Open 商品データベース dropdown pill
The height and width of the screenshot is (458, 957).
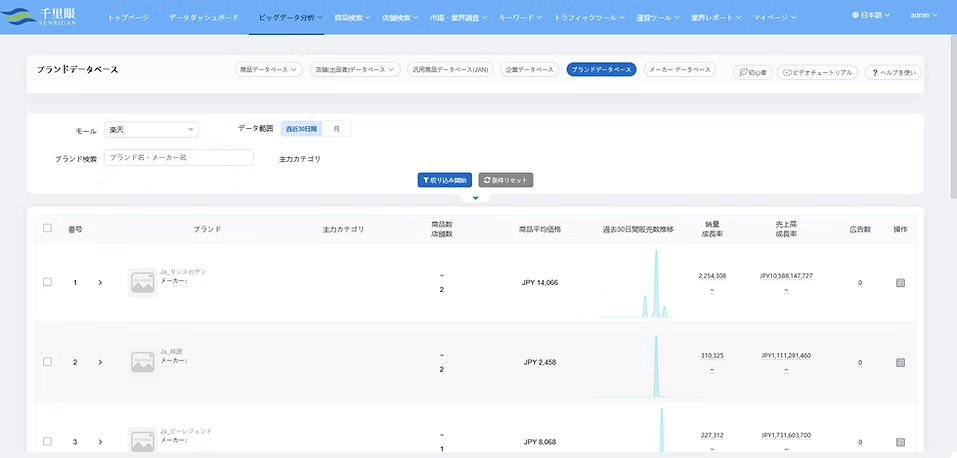(x=269, y=70)
